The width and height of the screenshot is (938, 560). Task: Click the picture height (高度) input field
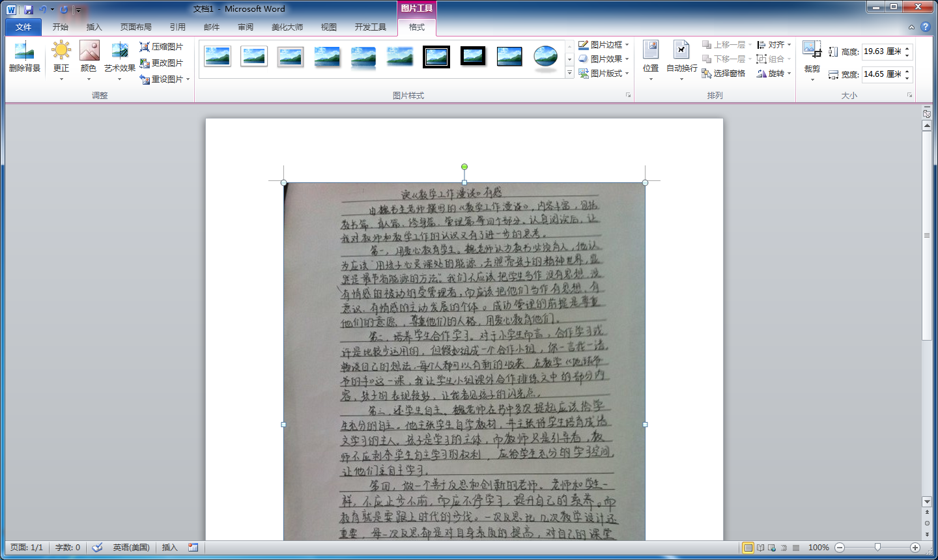pyautogui.click(x=882, y=51)
